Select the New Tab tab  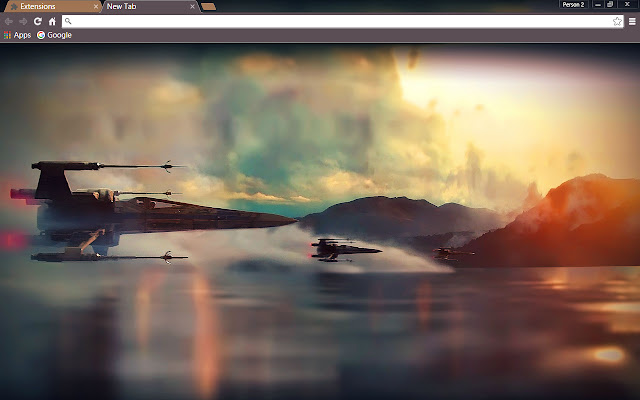(x=150, y=6)
